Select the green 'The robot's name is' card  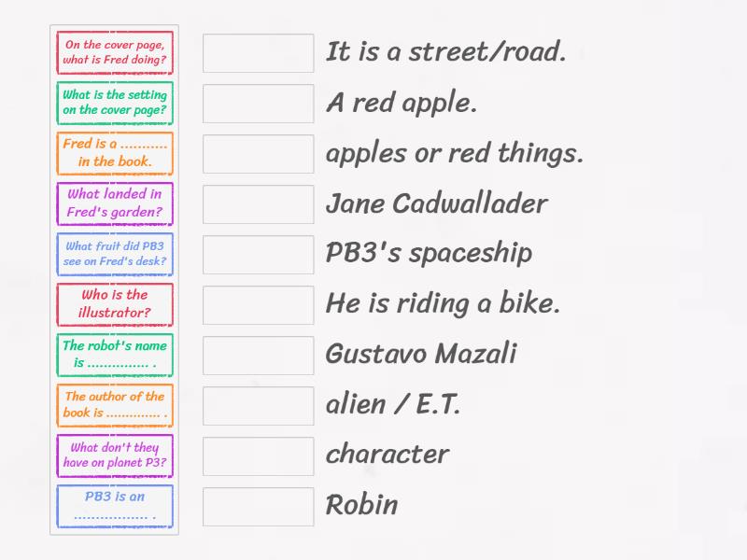pyautogui.click(x=114, y=354)
